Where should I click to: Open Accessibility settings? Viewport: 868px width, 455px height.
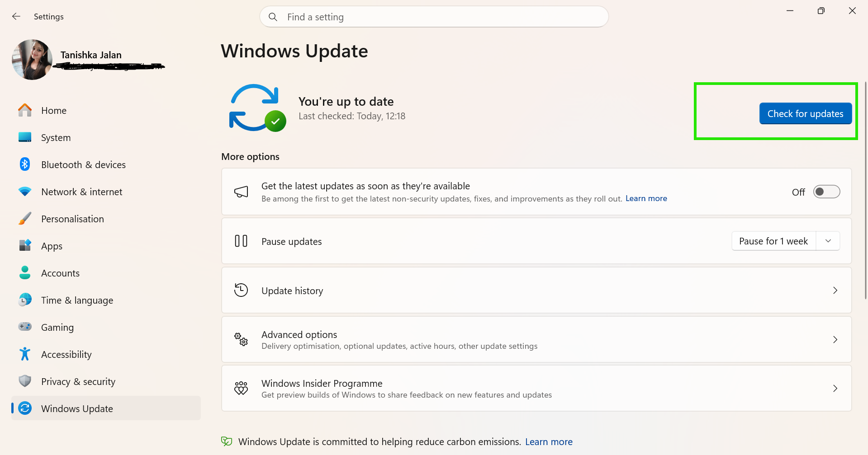pos(106,354)
